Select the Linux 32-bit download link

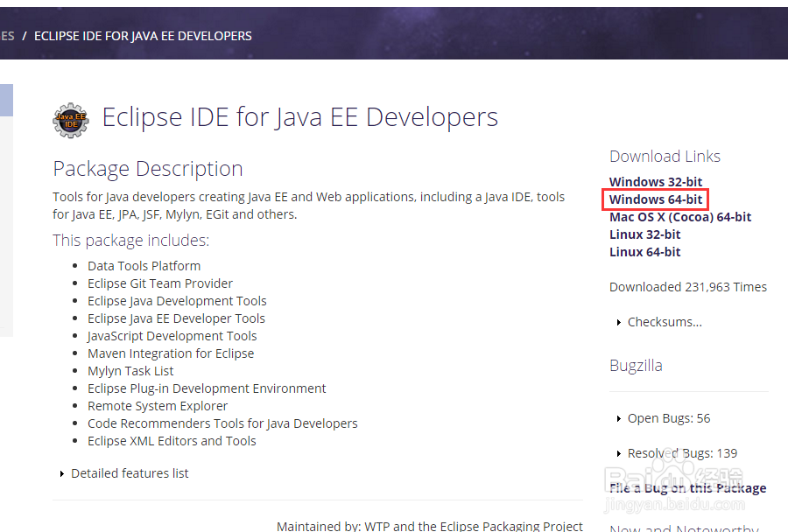[644, 234]
